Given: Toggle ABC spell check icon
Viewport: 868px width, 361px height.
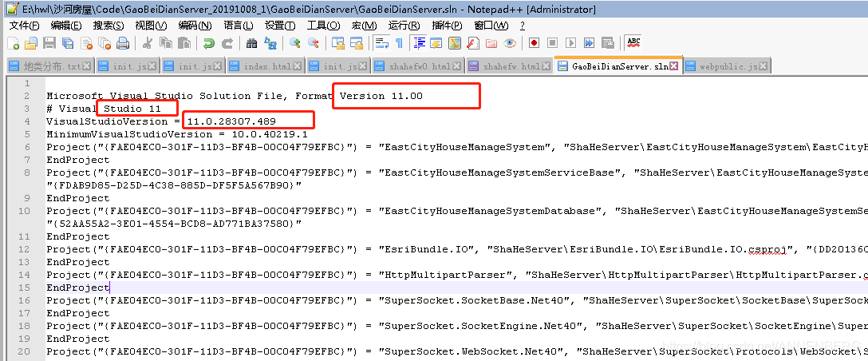Looking at the screenshot, I should click(633, 42).
